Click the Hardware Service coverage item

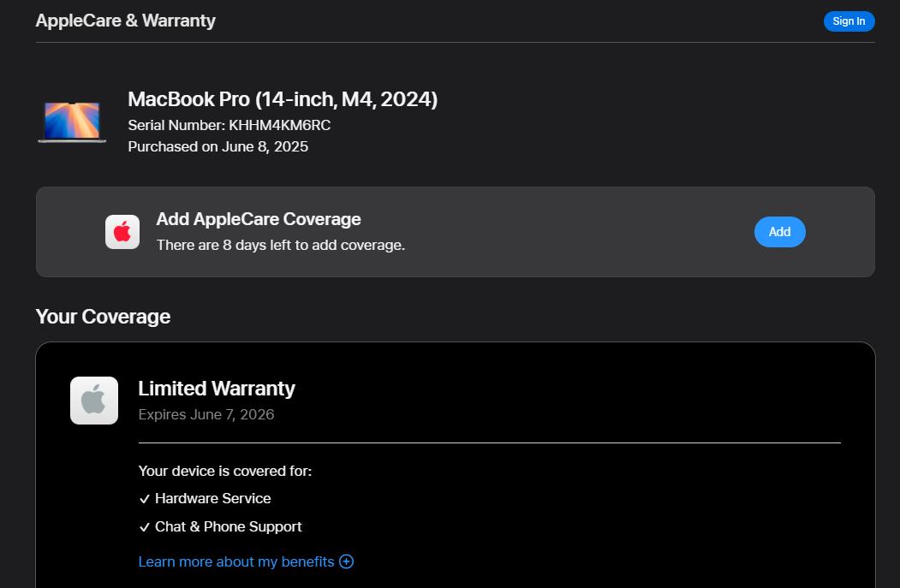(x=213, y=498)
